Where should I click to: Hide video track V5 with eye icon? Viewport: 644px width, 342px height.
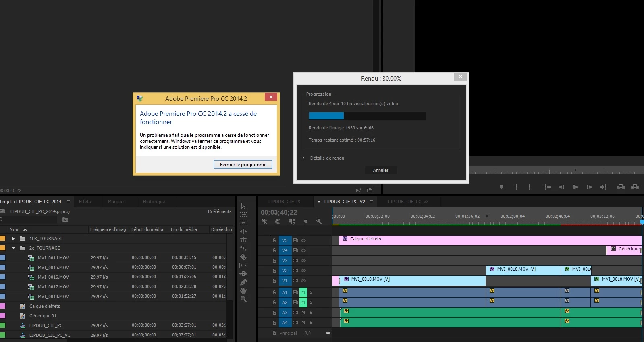[x=303, y=240]
